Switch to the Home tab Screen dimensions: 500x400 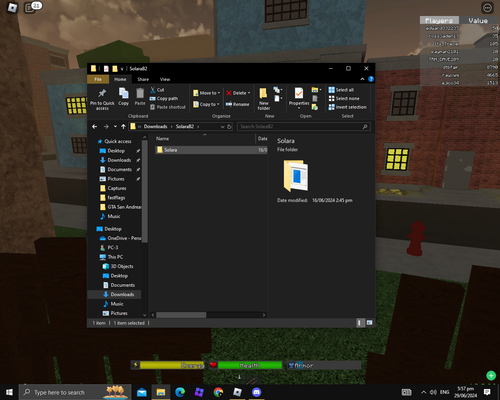pos(120,79)
